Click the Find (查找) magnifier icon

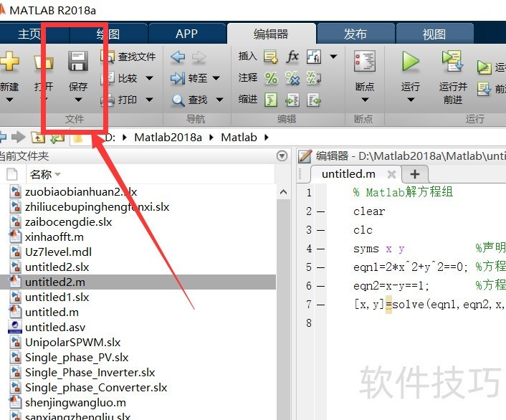[x=178, y=100]
